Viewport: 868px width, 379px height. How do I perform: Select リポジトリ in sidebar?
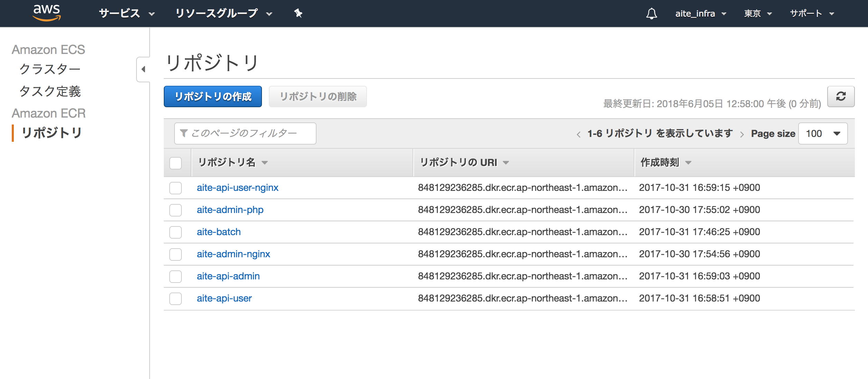point(52,133)
